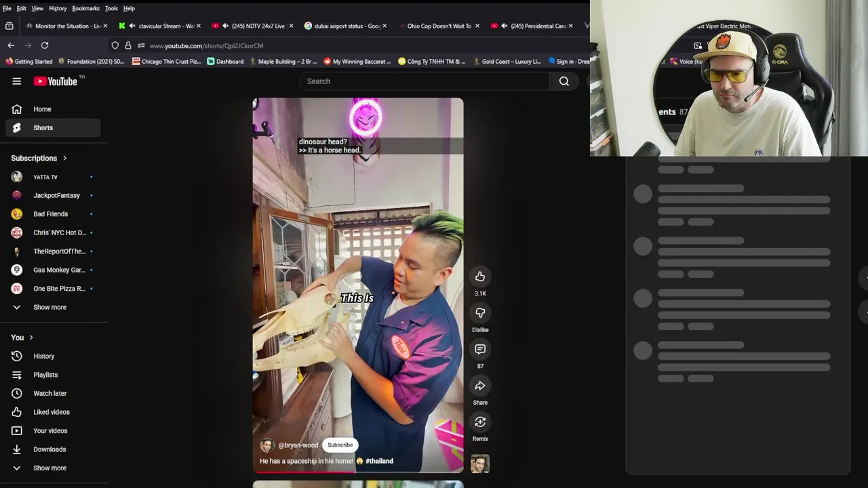Click the YouTube Search input field
This screenshot has width=868, height=488.
425,81
